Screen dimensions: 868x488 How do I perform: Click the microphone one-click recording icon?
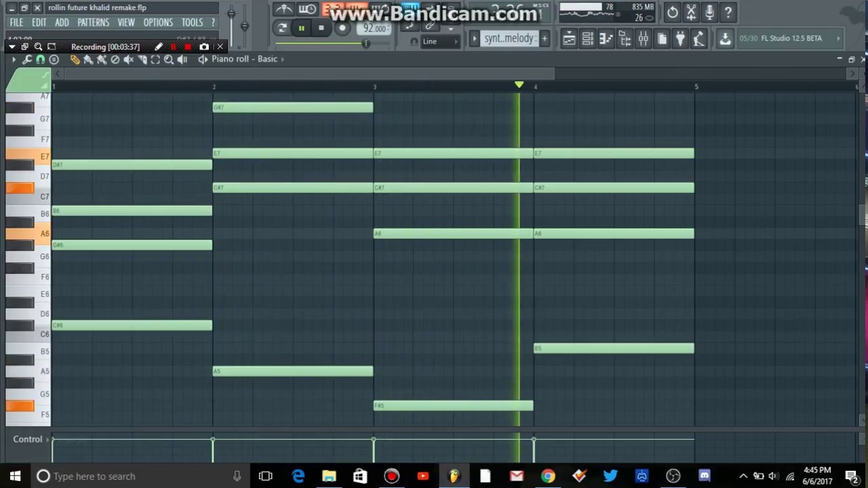coord(709,12)
